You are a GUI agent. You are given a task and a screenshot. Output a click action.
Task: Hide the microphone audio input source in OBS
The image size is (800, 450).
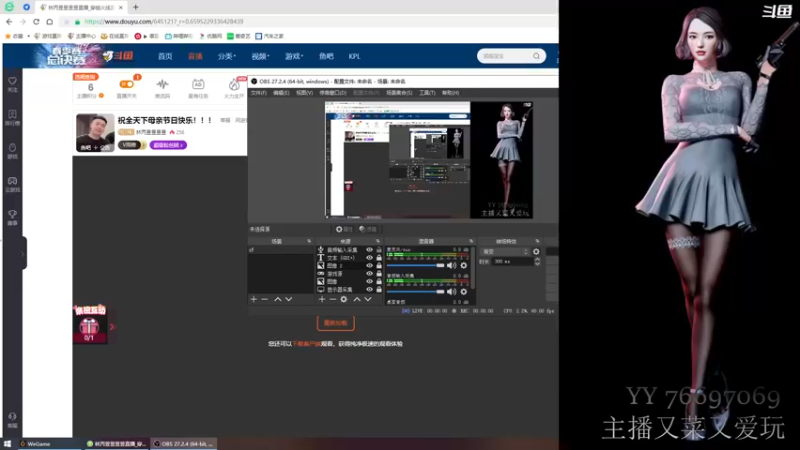click(369, 249)
